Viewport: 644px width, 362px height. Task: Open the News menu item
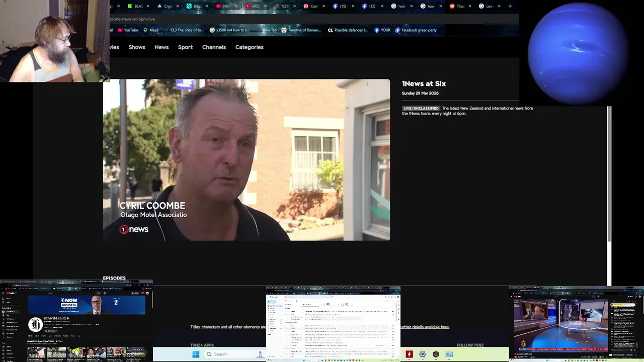pos(162,47)
